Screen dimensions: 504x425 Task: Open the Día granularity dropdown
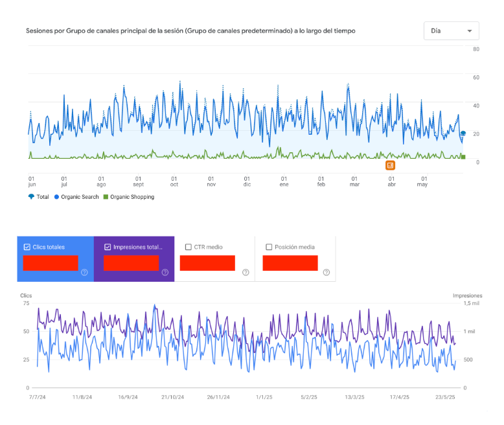pyautogui.click(x=451, y=31)
